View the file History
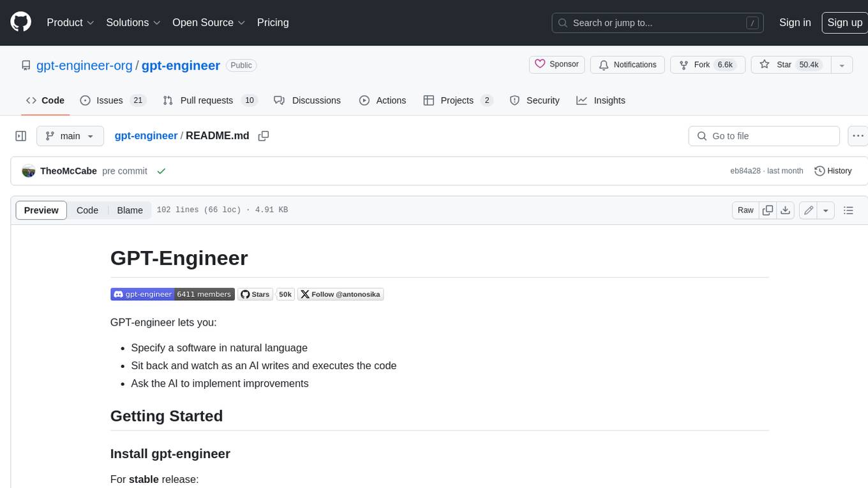 (x=833, y=171)
